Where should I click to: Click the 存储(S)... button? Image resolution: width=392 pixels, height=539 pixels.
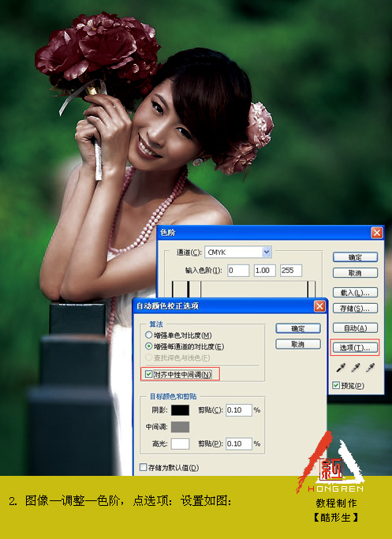coord(355,309)
